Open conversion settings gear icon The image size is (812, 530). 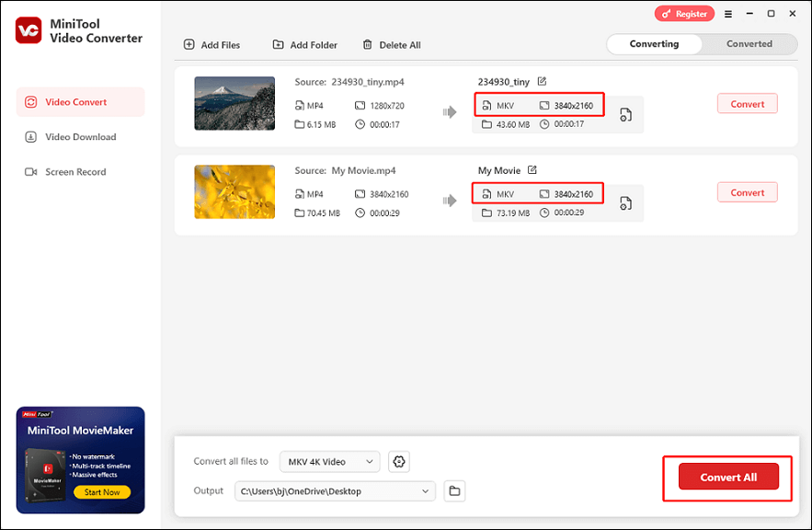[x=399, y=462]
